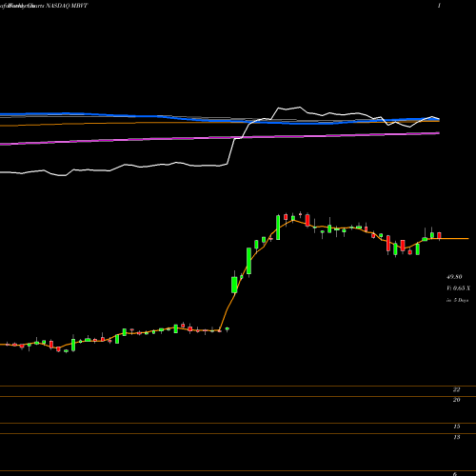Click the 49.80 price label
This screenshot has height=476, width=476.
click(454, 277)
